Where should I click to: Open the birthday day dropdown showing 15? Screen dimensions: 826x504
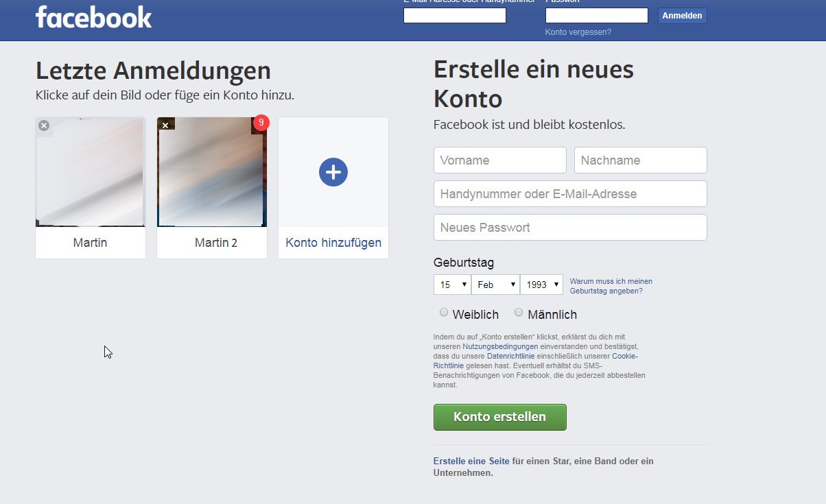point(452,285)
